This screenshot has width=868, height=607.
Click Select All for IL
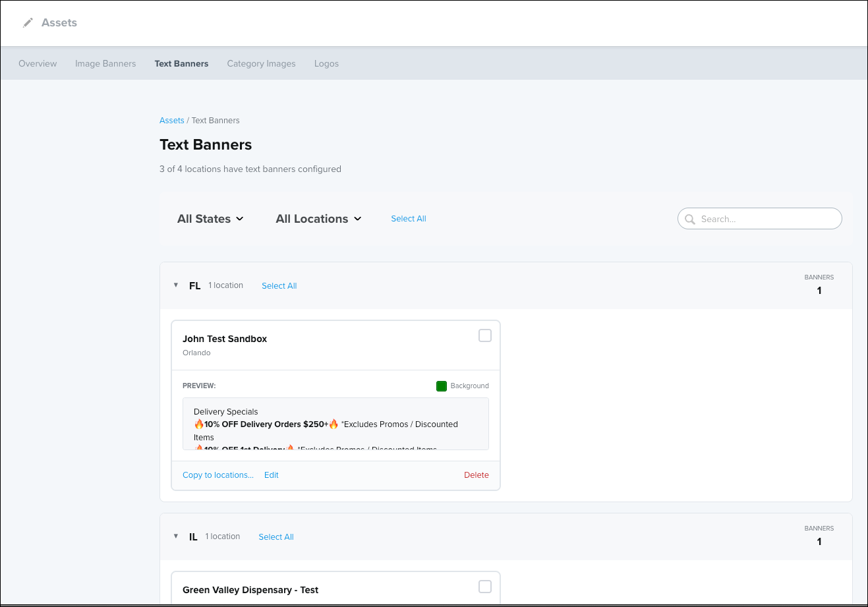tap(276, 537)
